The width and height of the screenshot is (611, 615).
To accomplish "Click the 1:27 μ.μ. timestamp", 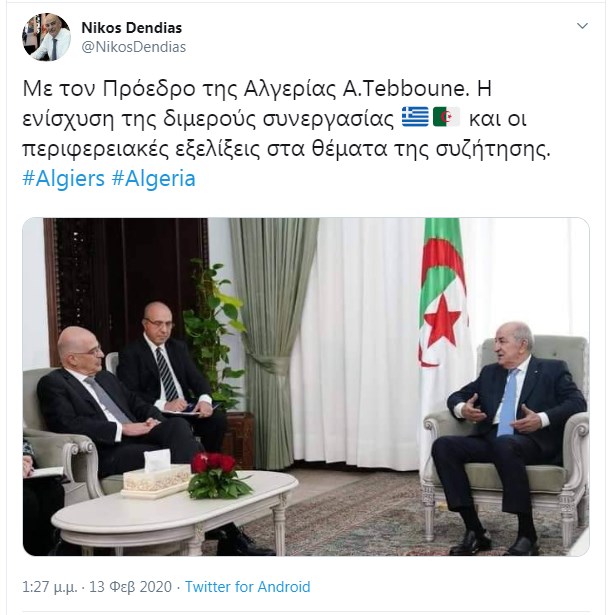I will pyautogui.click(x=49, y=587).
